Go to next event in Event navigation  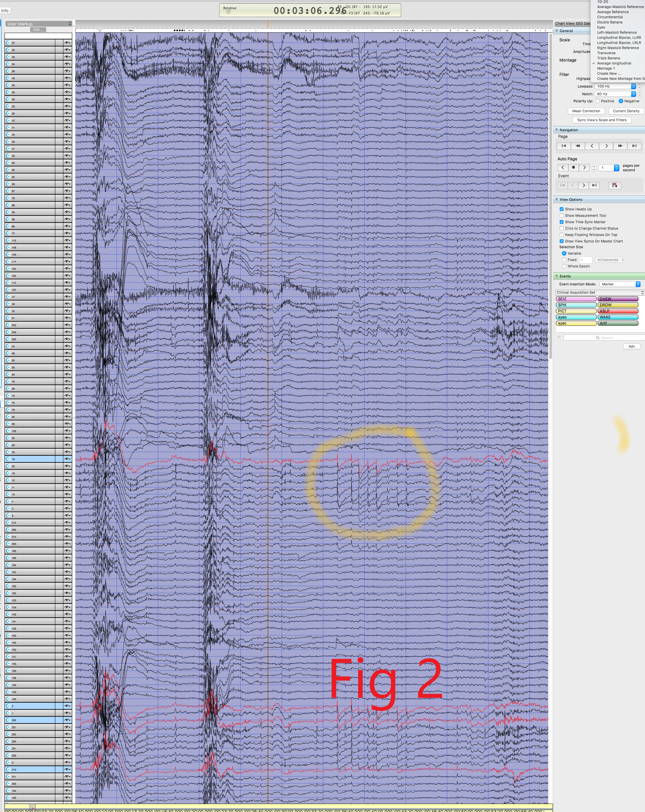pyautogui.click(x=584, y=185)
